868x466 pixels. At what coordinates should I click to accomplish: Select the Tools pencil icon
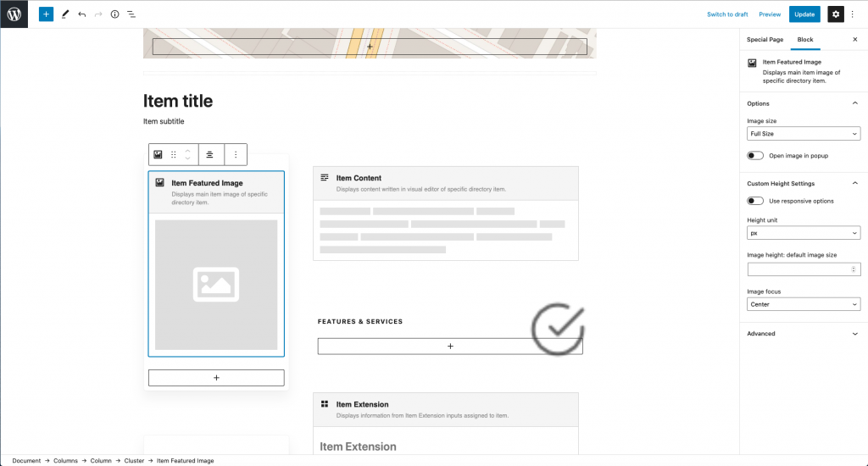point(64,14)
